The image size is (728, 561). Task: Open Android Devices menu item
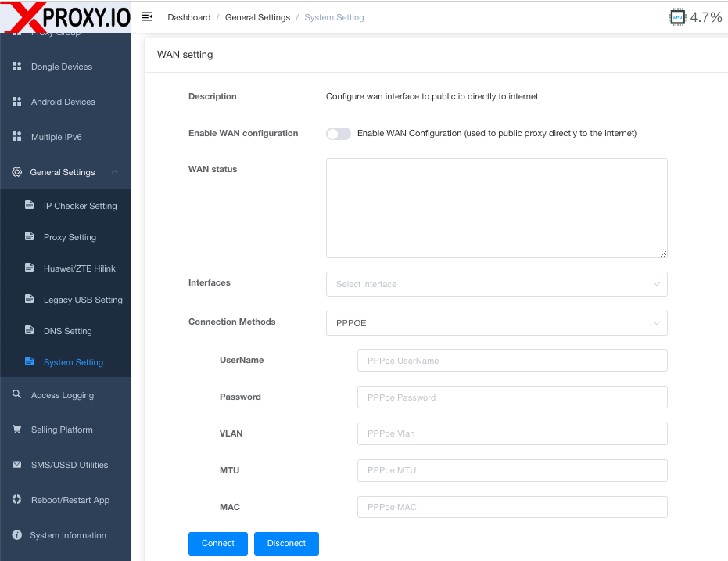[66, 102]
